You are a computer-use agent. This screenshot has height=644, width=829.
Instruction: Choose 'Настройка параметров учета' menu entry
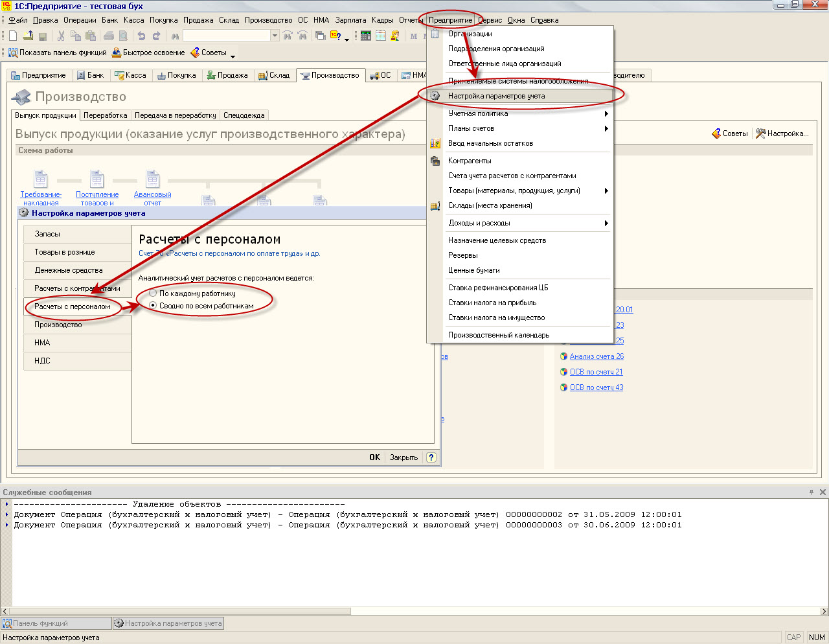pyautogui.click(x=496, y=96)
